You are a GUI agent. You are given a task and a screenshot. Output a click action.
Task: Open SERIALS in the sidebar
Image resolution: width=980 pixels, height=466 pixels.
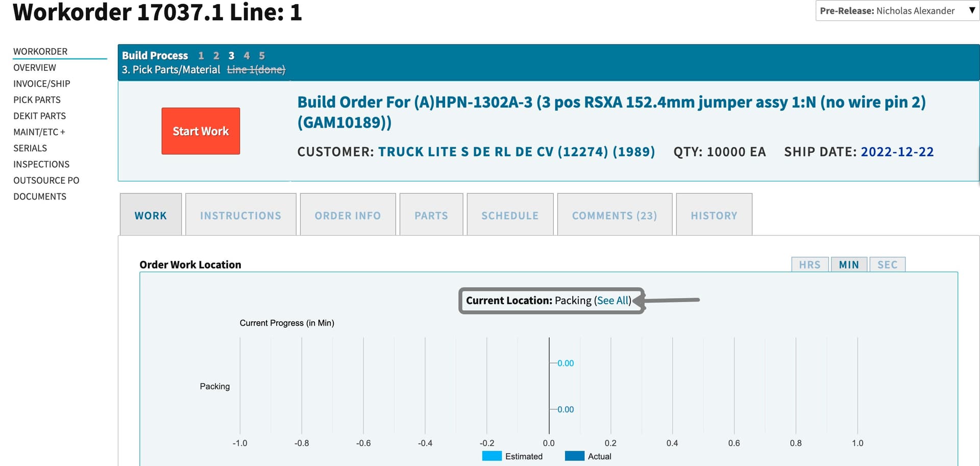(30, 148)
